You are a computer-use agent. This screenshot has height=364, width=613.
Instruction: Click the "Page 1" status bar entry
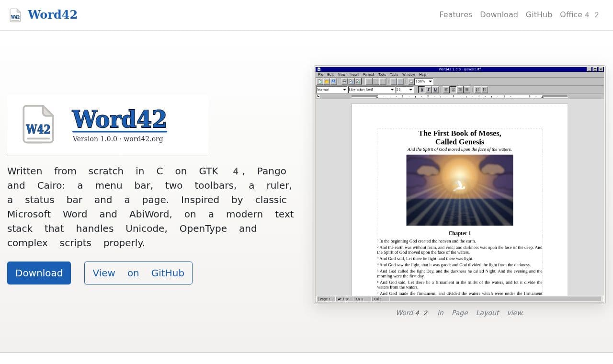[x=326, y=299]
